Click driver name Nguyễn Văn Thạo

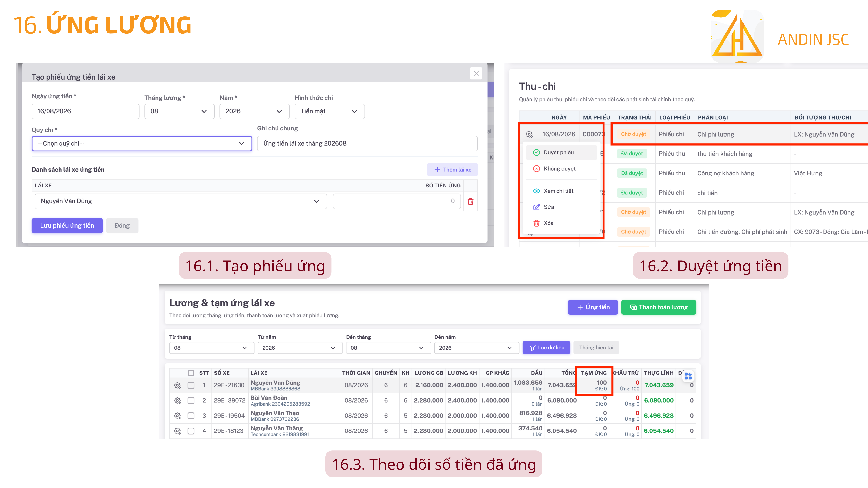pyautogui.click(x=275, y=413)
